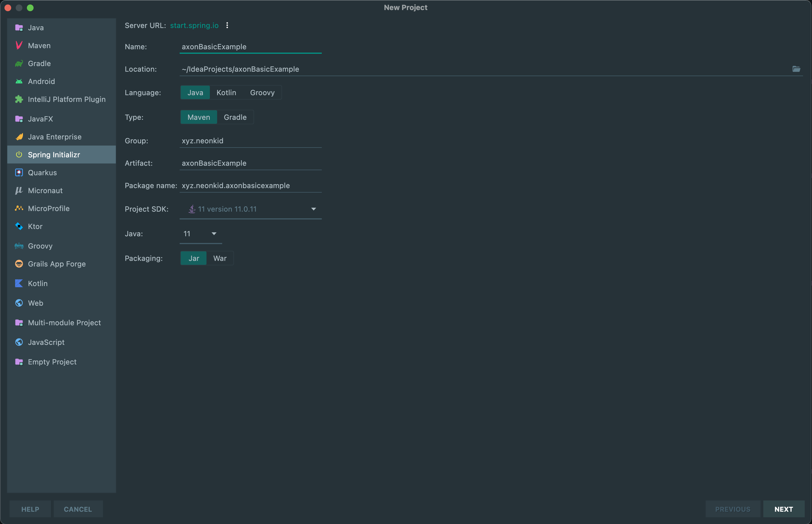Click the Ktor project type icon
This screenshot has height=524, width=812.
(x=19, y=226)
